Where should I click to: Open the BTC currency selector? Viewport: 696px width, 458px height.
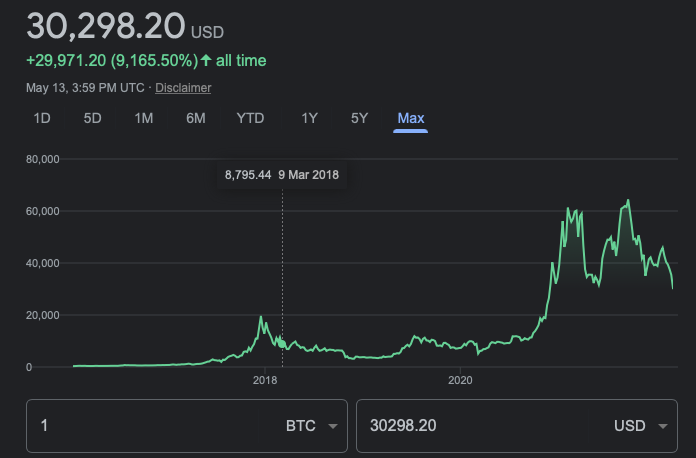tap(311, 426)
